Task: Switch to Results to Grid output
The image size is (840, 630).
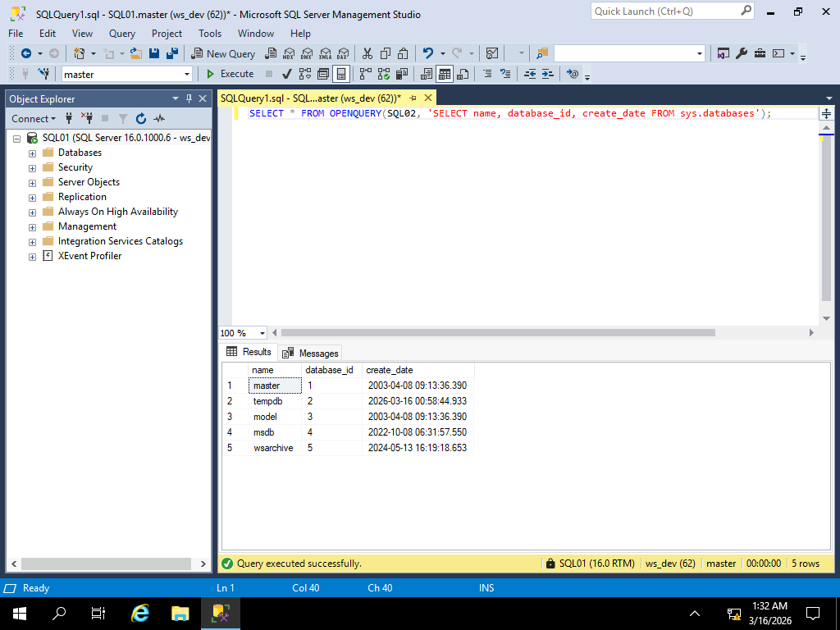Action: click(445, 74)
